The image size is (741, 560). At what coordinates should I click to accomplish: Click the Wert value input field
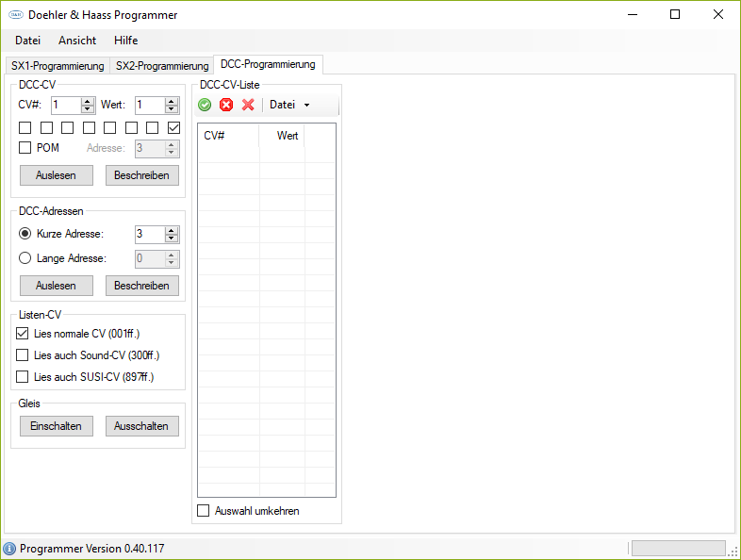(x=150, y=105)
